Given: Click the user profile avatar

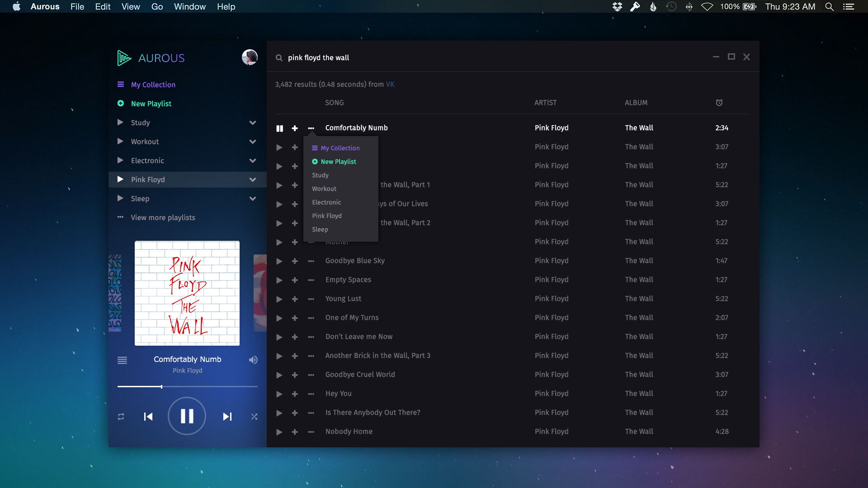Looking at the screenshot, I should tap(250, 57).
